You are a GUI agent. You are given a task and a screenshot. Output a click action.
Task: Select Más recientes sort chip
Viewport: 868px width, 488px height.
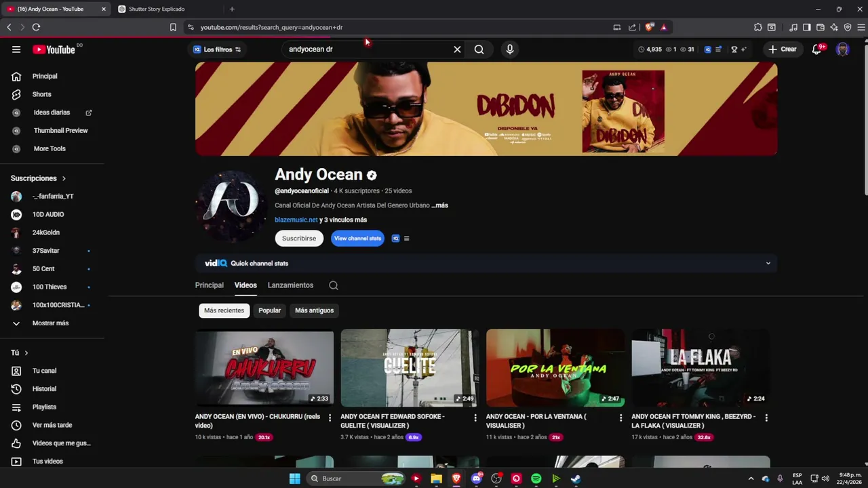click(x=224, y=310)
